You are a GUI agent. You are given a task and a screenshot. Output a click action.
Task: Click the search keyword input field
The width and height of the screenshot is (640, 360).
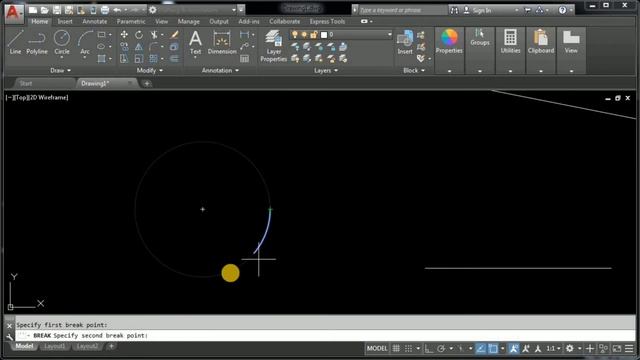click(402, 10)
